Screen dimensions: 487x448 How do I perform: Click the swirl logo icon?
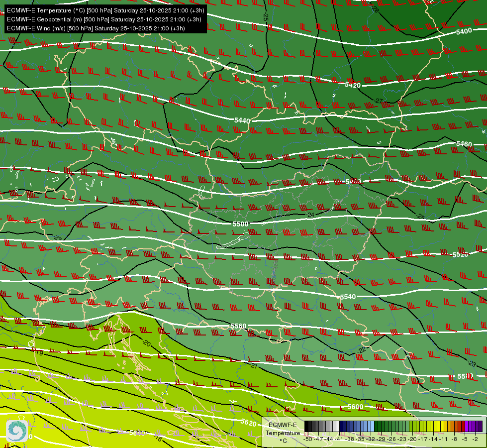pos(17,431)
